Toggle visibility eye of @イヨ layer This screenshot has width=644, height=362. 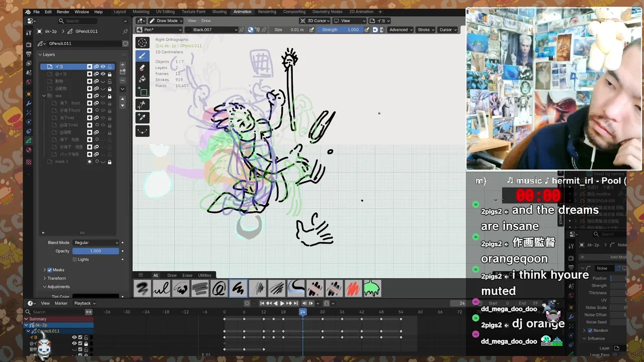pyautogui.click(x=103, y=74)
